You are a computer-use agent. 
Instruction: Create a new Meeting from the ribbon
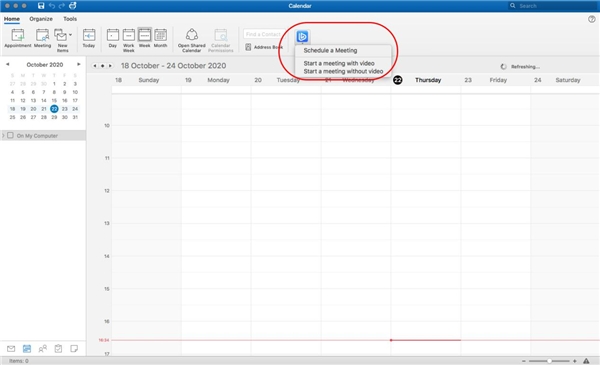(x=42, y=38)
